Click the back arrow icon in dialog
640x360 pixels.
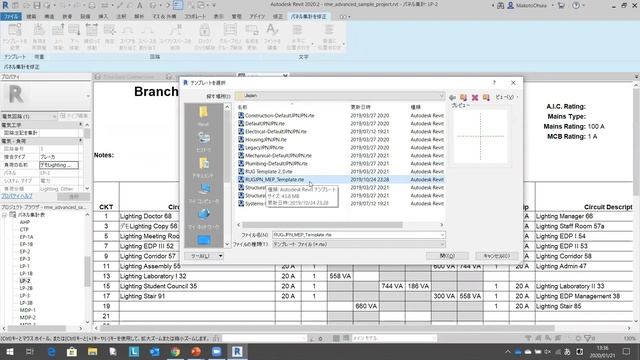[452, 98]
